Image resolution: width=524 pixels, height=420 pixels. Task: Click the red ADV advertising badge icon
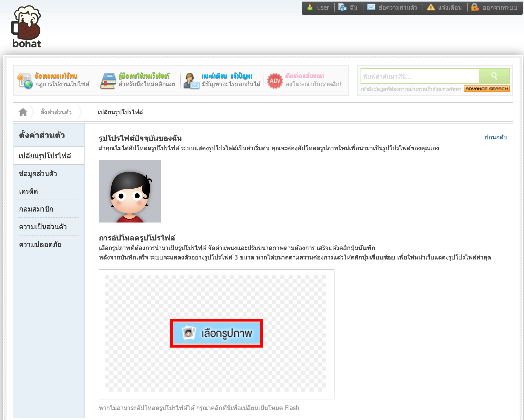pyautogui.click(x=275, y=81)
